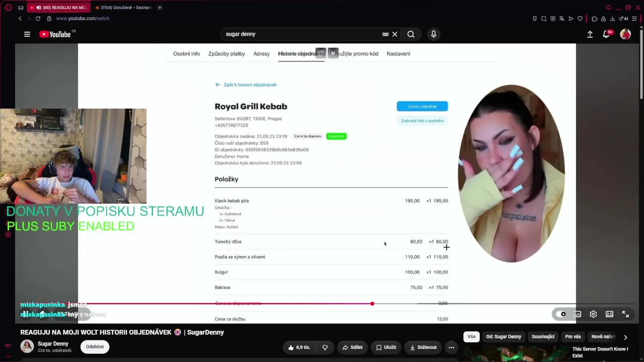Open the Sugar Denny channel name link
The height and width of the screenshot is (362, 644).
click(x=53, y=344)
